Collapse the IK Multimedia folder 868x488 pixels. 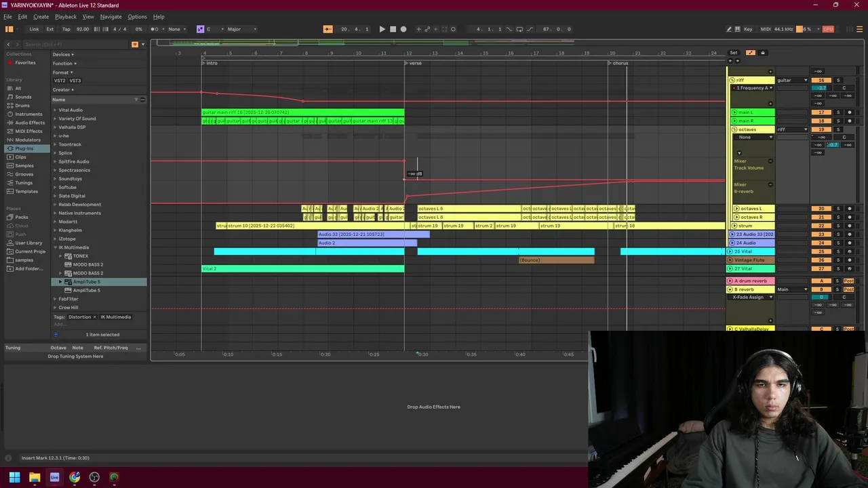click(55, 247)
